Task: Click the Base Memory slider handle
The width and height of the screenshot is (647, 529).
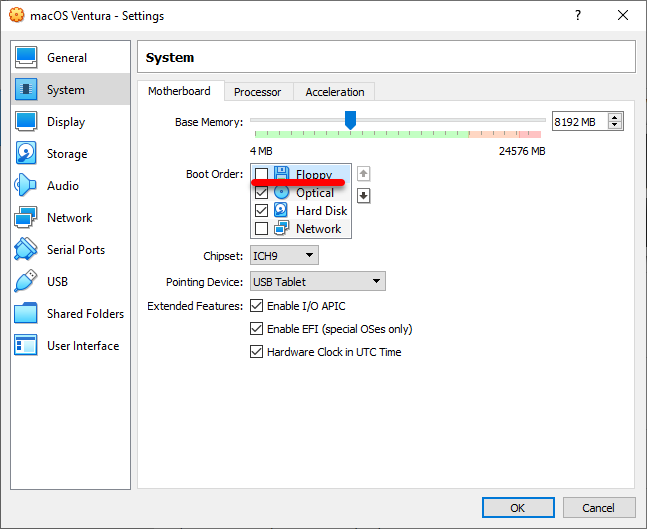Action: tap(350, 120)
